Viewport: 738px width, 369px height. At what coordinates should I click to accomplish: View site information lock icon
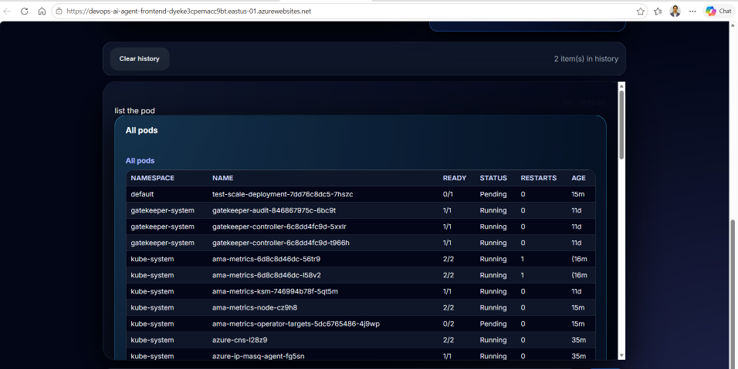59,11
